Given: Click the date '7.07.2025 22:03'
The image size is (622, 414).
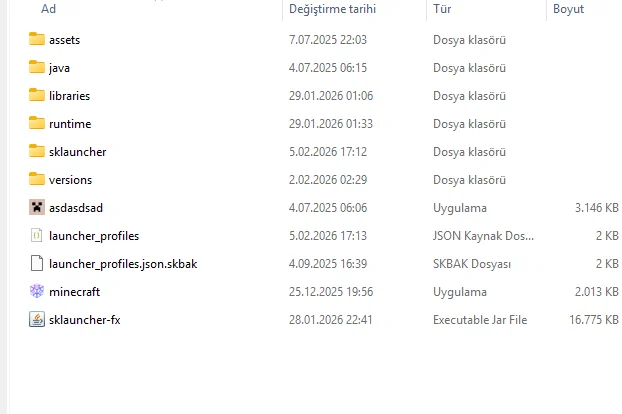Looking at the screenshot, I should [328, 40].
